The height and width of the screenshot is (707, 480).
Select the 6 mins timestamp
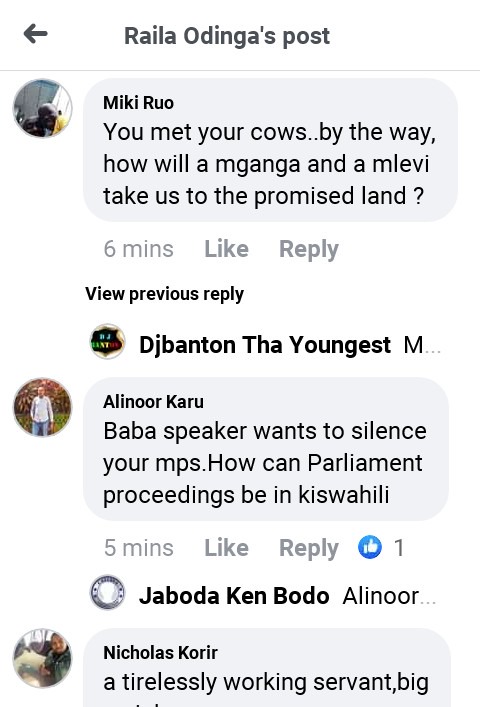[x=139, y=249]
